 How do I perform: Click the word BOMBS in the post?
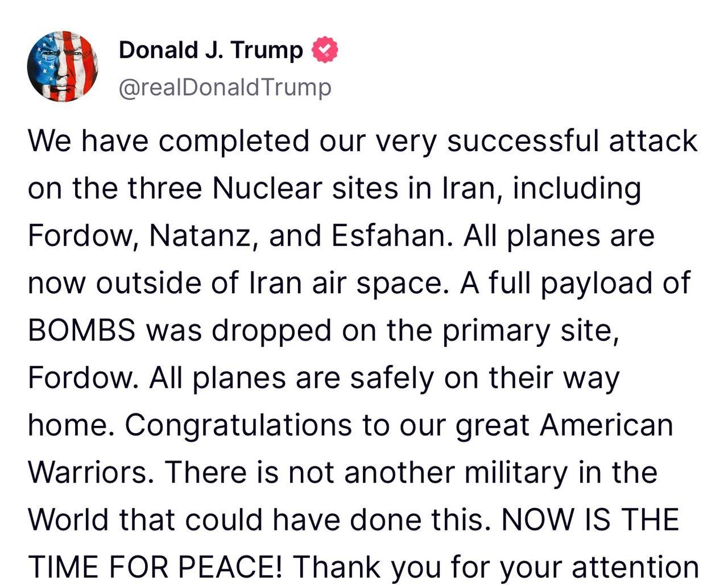pos(82,330)
